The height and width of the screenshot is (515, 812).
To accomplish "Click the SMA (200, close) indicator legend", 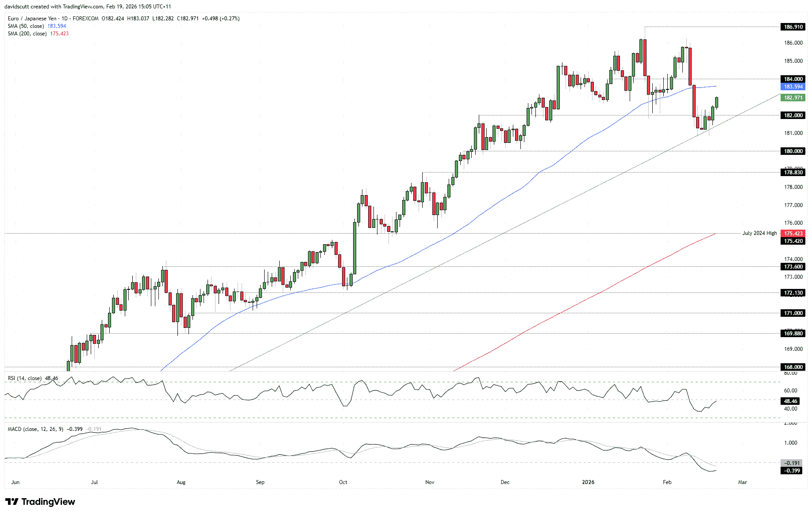I will [x=27, y=34].
